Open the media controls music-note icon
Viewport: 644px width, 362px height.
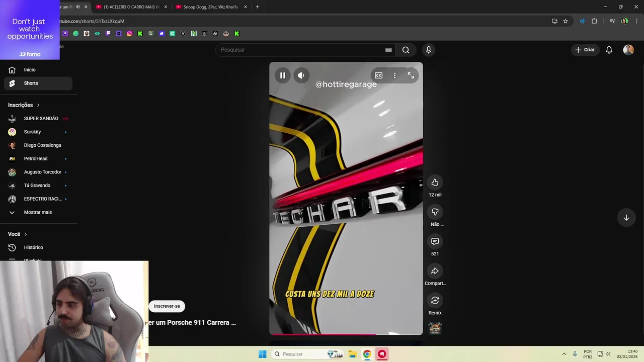(x=612, y=21)
